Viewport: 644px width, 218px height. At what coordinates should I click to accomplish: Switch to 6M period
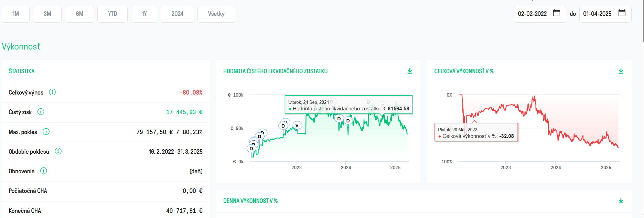pyautogui.click(x=79, y=14)
